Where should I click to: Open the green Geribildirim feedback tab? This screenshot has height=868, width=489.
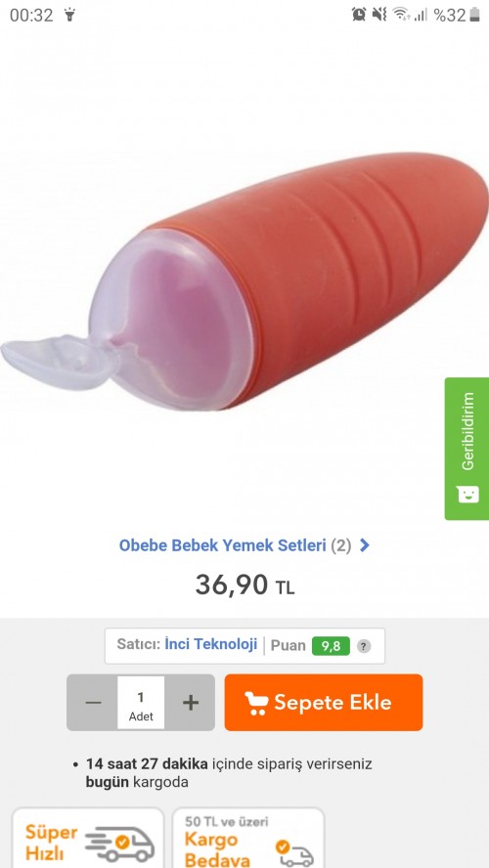467,449
